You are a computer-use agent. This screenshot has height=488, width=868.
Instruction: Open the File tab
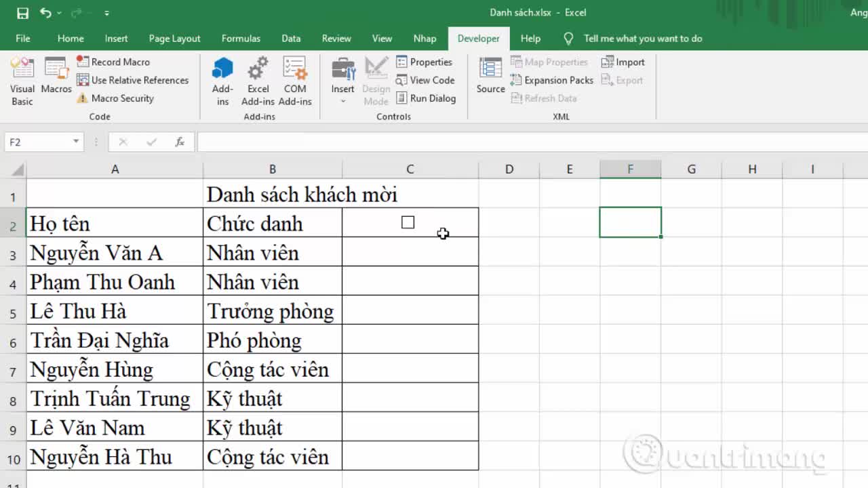(23, 39)
